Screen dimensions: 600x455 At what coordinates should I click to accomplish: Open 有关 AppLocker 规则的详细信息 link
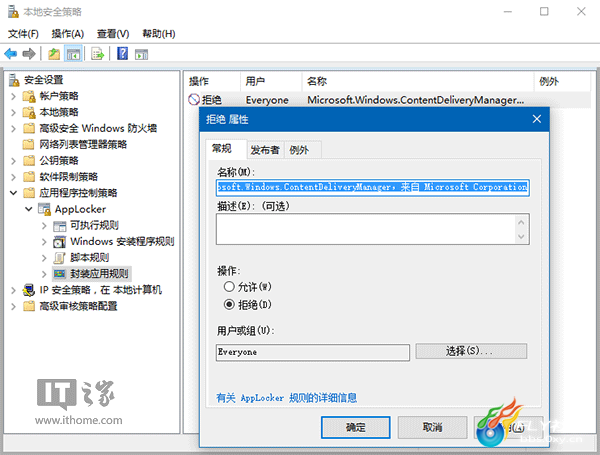pyautogui.click(x=287, y=398)
